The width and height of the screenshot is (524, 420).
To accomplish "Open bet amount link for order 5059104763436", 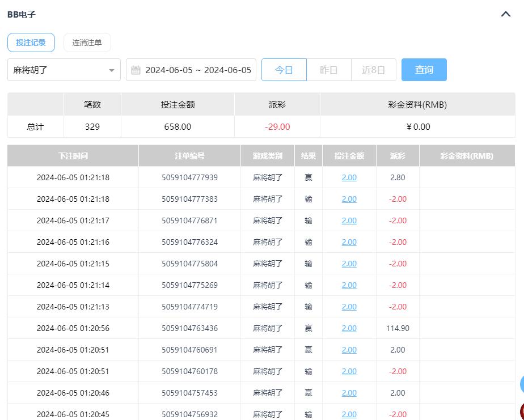I will click(x=349, y=328).
